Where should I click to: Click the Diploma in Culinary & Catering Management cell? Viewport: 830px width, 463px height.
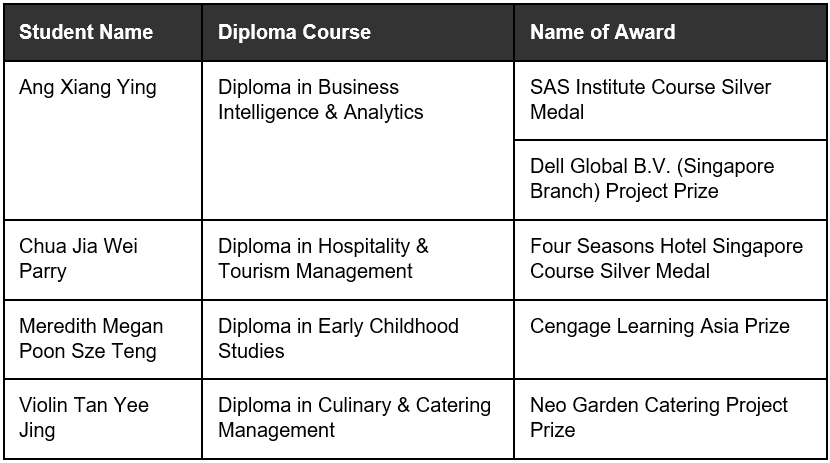point(358,419)
